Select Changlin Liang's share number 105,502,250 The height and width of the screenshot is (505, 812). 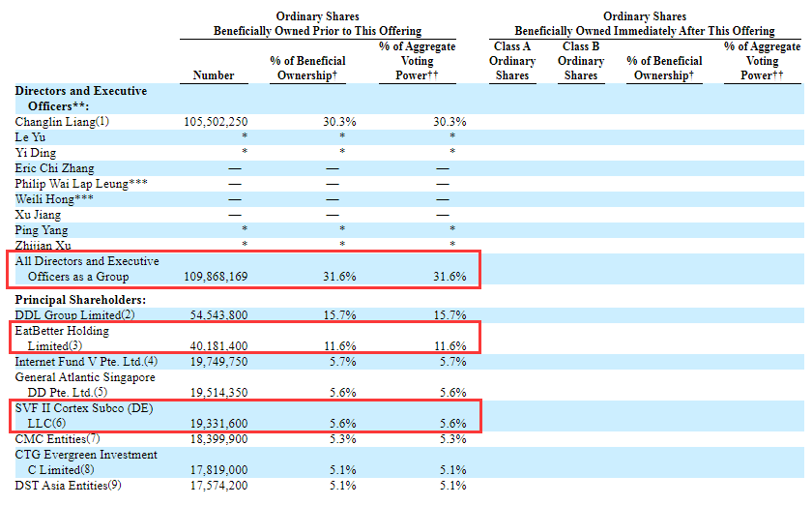[216, 122]
